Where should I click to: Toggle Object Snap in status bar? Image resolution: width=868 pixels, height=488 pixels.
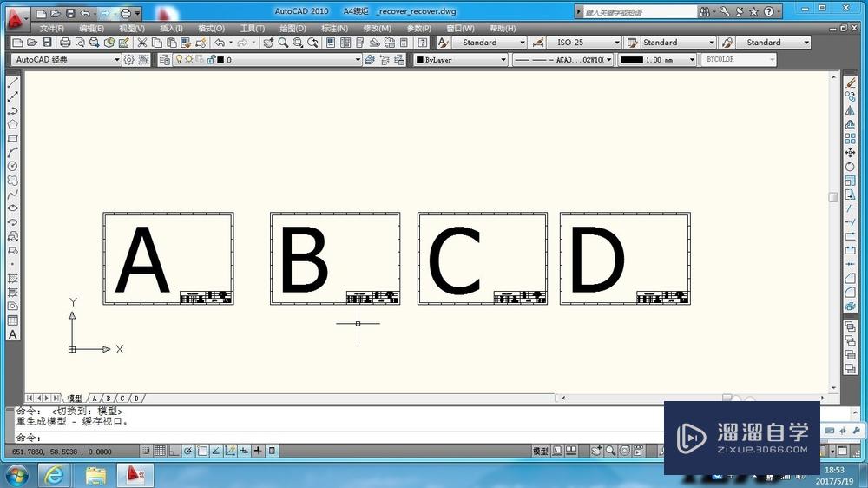tap(202, 451)
